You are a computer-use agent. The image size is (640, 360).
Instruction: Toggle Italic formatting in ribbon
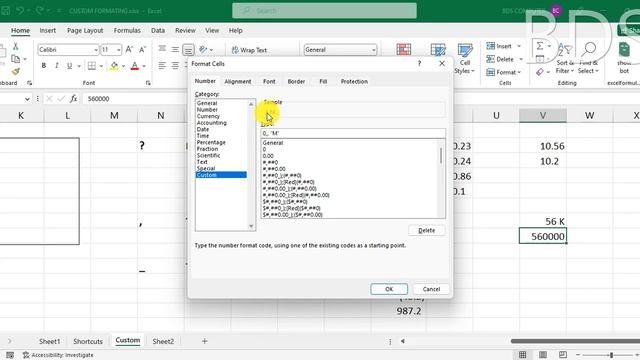[56, 66]
